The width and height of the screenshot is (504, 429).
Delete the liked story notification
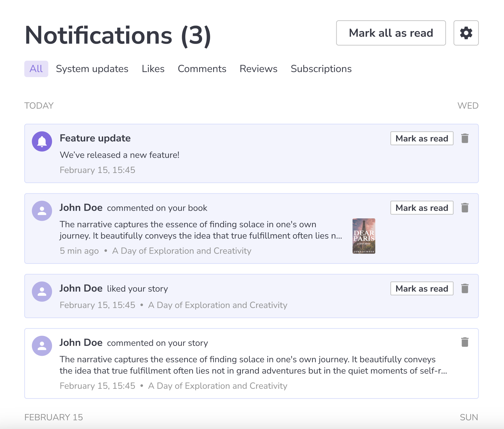point(465,288)
